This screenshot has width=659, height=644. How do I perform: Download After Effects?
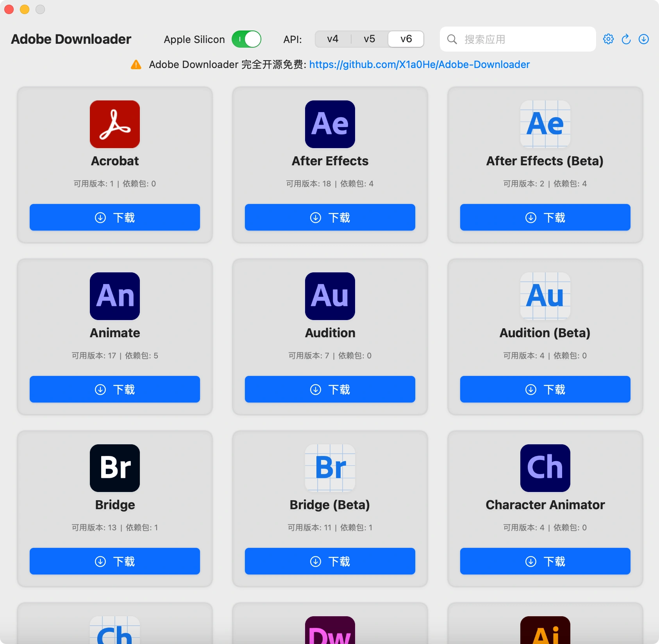coord(330,217)
